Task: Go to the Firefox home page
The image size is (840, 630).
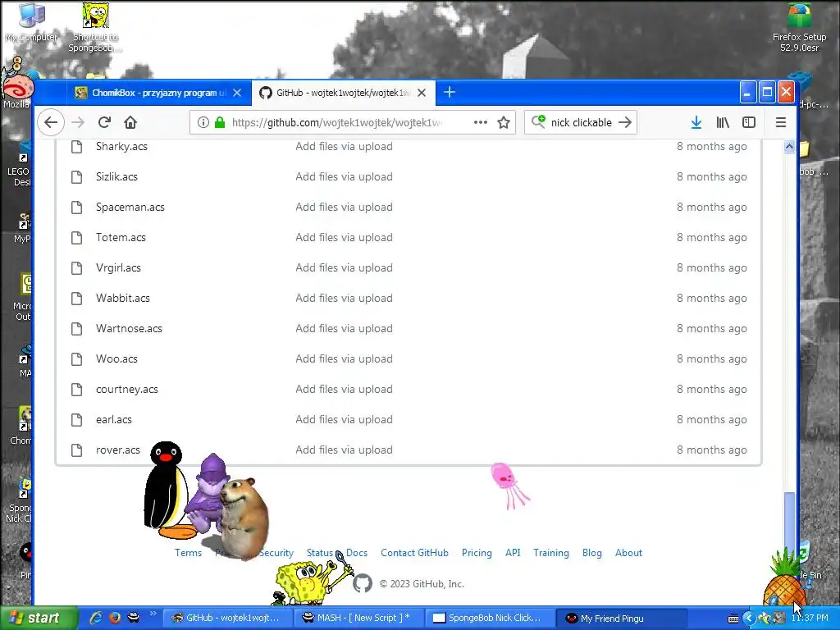Action: tap(130, 123)
